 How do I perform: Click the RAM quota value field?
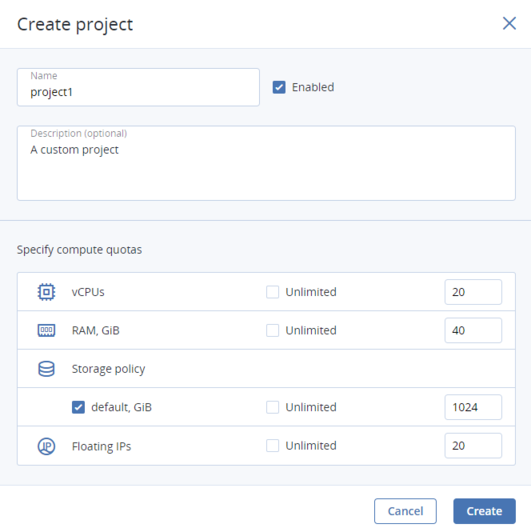coord(473,330)
